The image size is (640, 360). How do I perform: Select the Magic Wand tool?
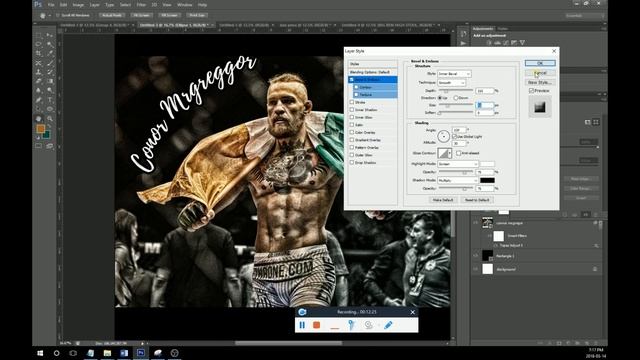pyautogui.click(x=49, y=44)
